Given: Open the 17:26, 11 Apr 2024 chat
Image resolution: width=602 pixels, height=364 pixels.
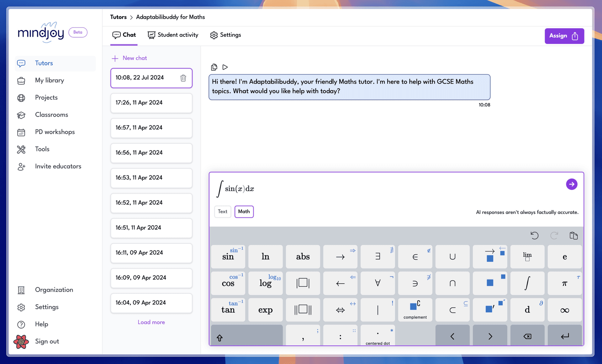Looking at the screenshot, I should [151, 103].
